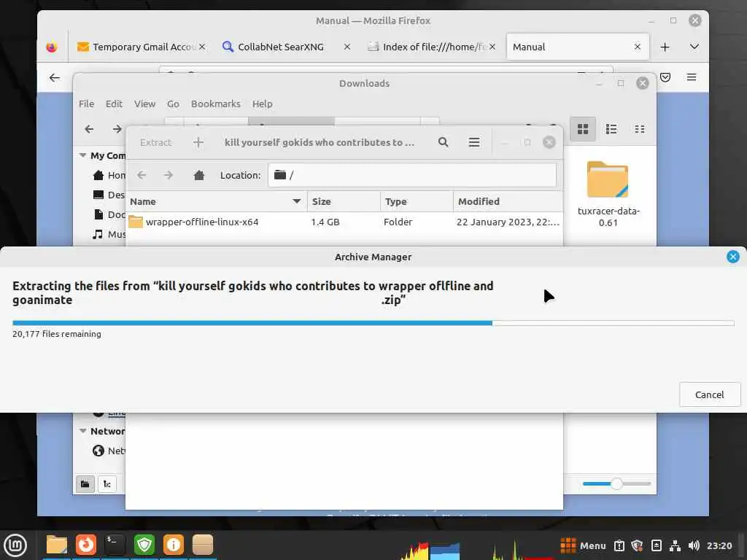The width and height of the screenshot is (747, 560).
Task: Click archive back navigation arrow
Action: click(142, 175)
